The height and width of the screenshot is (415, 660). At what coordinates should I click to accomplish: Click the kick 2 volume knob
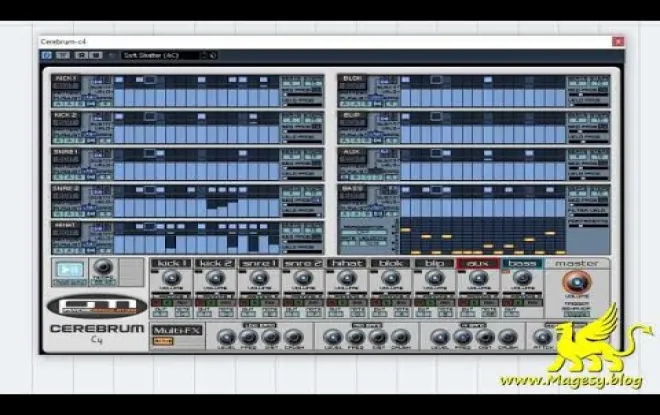tap(215, 278)
